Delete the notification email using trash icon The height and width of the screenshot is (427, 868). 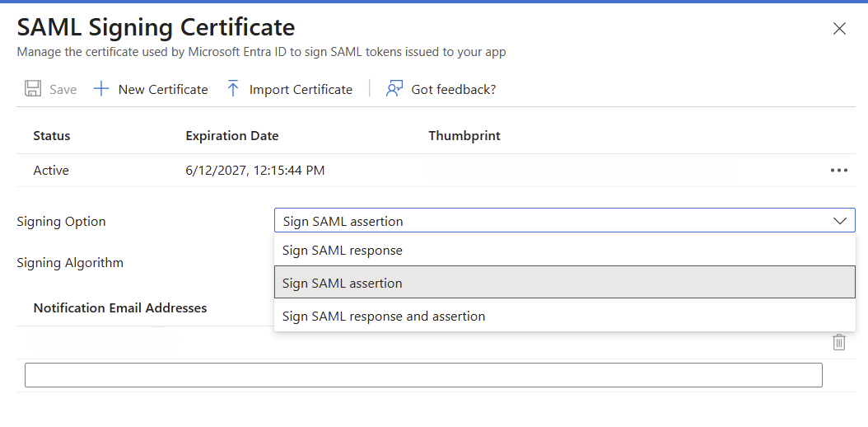838,342
